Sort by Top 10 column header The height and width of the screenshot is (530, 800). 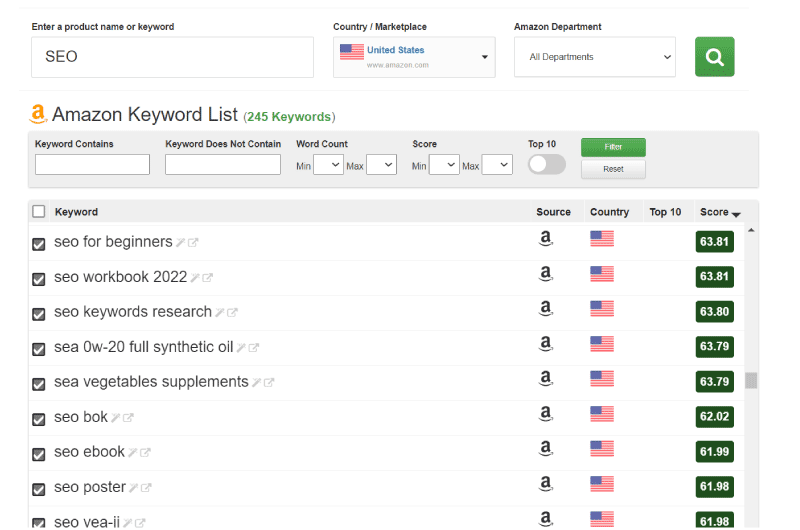pos(665,212)
